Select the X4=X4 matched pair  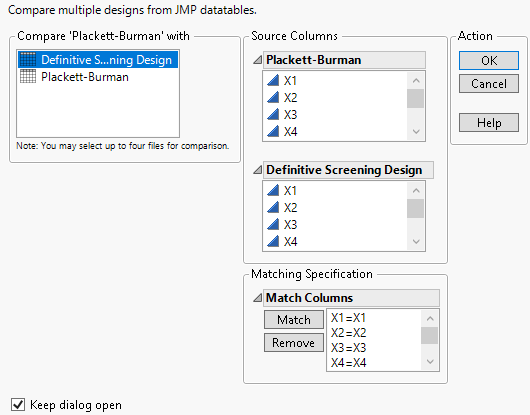click(x=348, y=363)
